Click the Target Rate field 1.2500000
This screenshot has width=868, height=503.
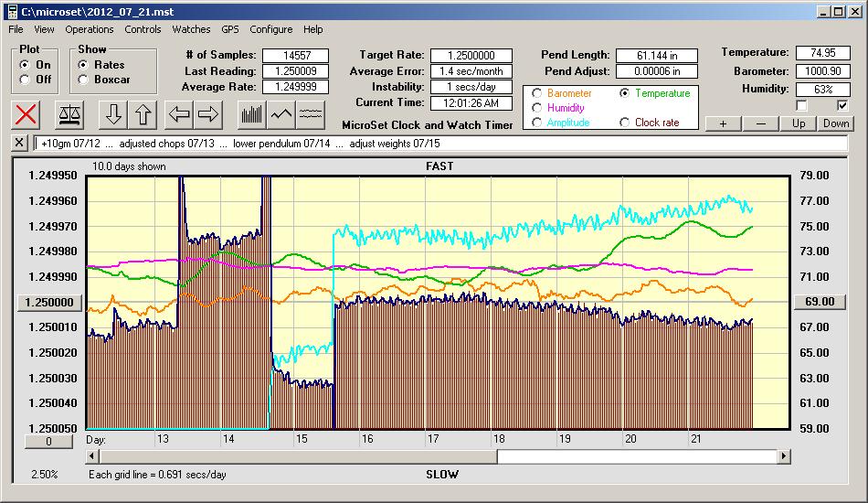[x=471, y=56]
